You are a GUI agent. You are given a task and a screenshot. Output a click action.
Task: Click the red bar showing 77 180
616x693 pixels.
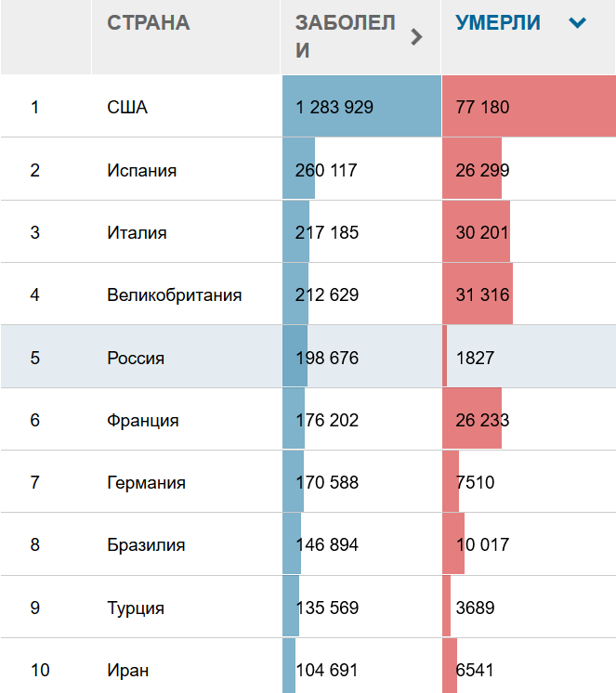(x=527, y=107)
